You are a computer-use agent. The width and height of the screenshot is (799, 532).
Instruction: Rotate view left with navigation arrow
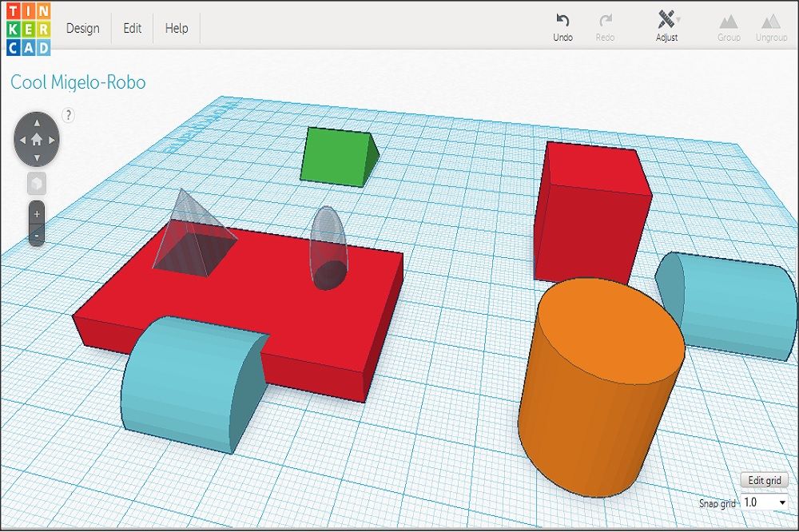click(x=22, y=140)
